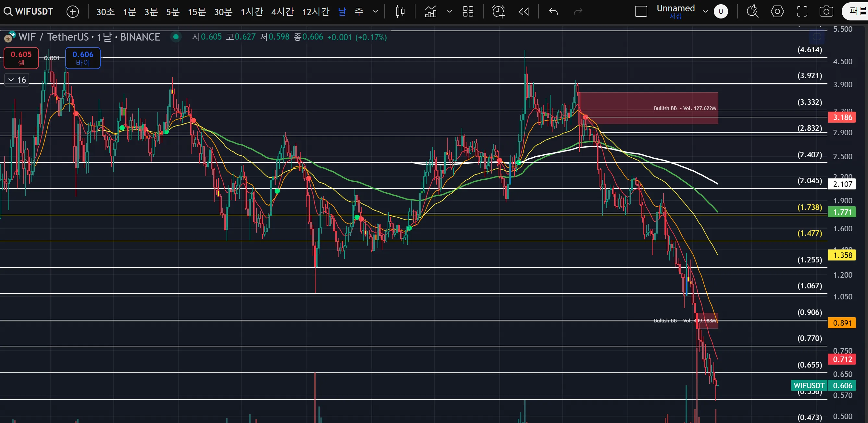Select the 1분 timeframe

tap(130, 12)
